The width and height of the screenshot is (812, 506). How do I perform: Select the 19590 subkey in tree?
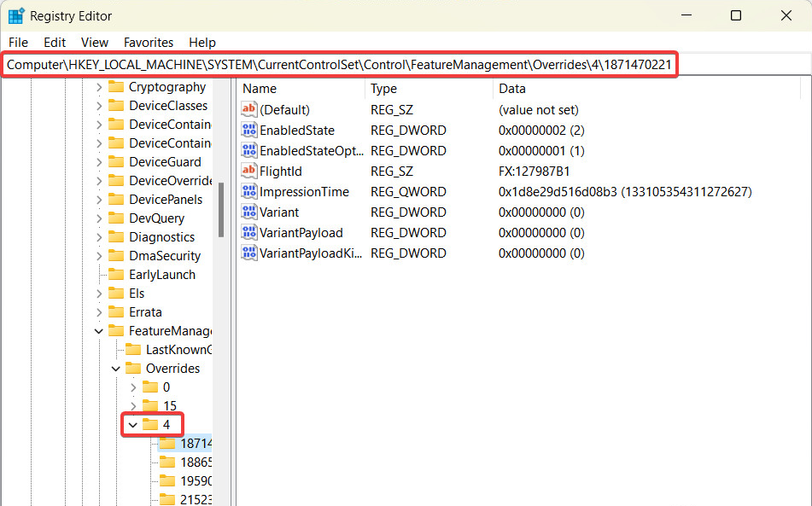click(x=196, y=481)
